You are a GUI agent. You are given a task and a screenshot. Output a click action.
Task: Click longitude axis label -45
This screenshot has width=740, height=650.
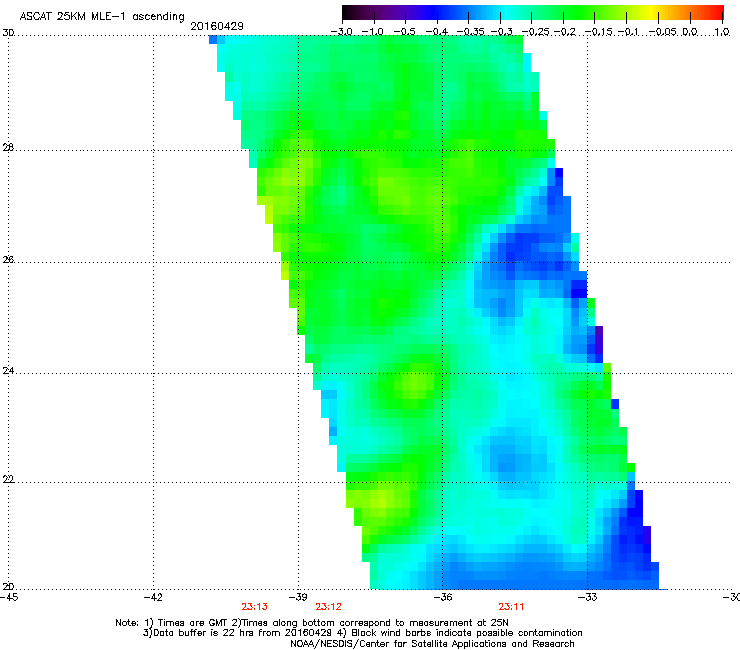pyautogui.click(x=8, y=597)
